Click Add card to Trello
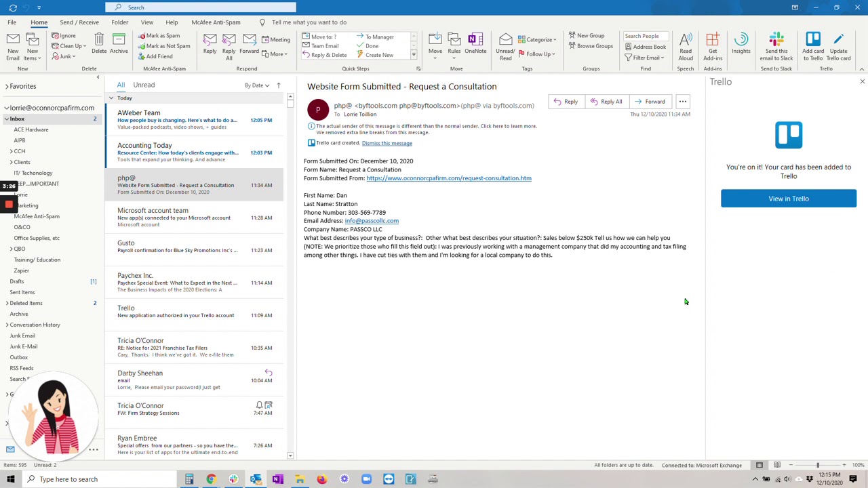 pyautogui.click(x=813, y=47)
